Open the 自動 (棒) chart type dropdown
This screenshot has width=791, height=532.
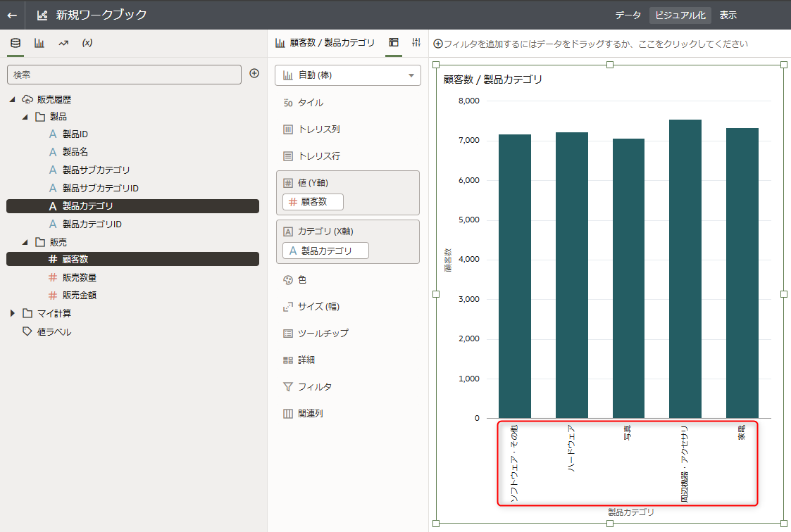[347, 75]
